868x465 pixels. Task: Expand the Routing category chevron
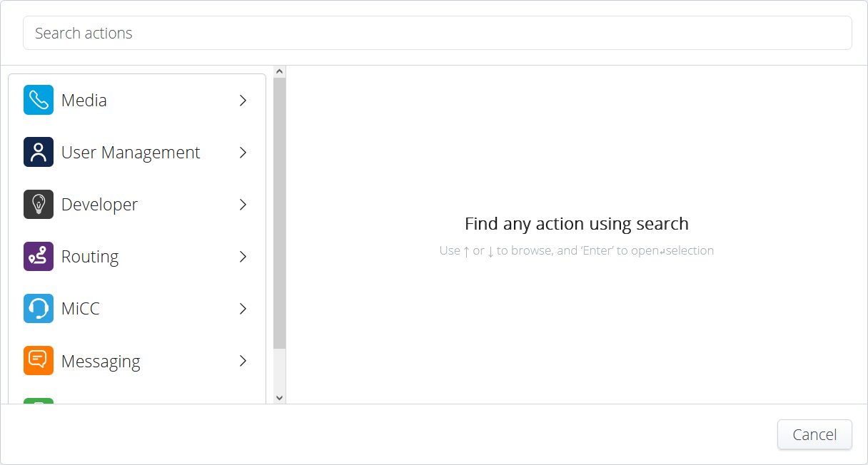pyautogui.click(x=243, y=257)
